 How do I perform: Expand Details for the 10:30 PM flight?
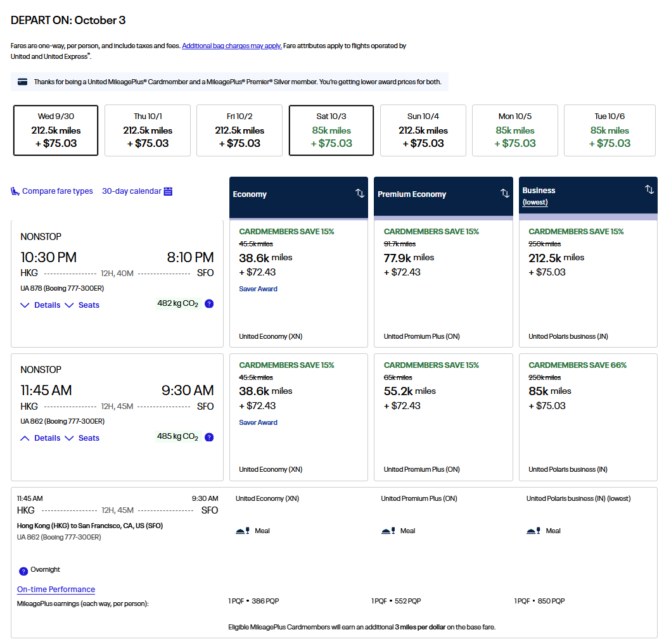coord(41,305)
